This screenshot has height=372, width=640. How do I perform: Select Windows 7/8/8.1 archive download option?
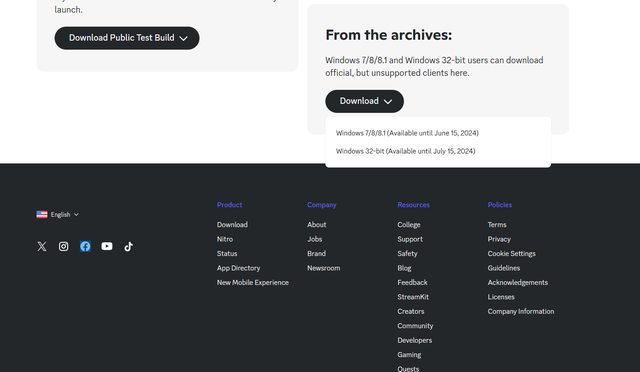point(407,133)
